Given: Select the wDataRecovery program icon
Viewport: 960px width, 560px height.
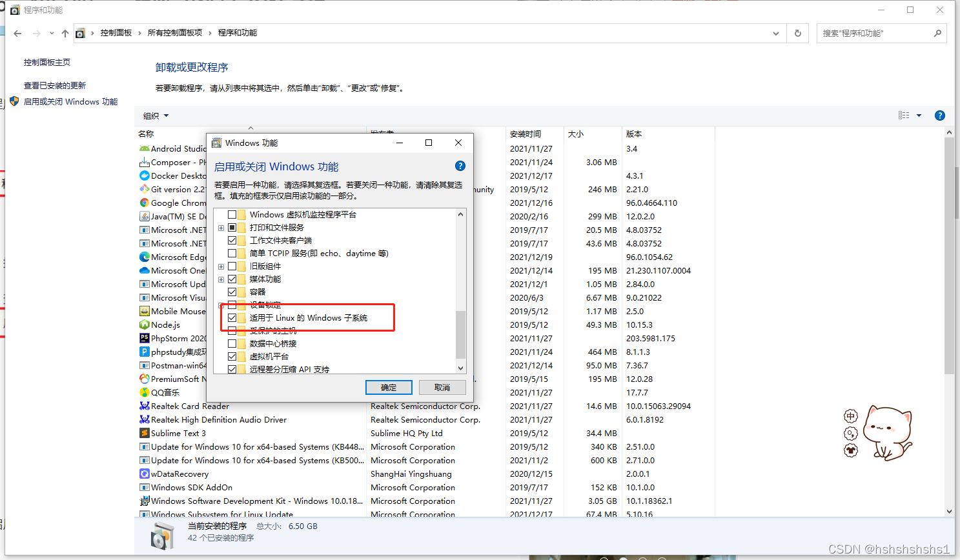Looking at the screenshot, I should [x=145, y=474].
